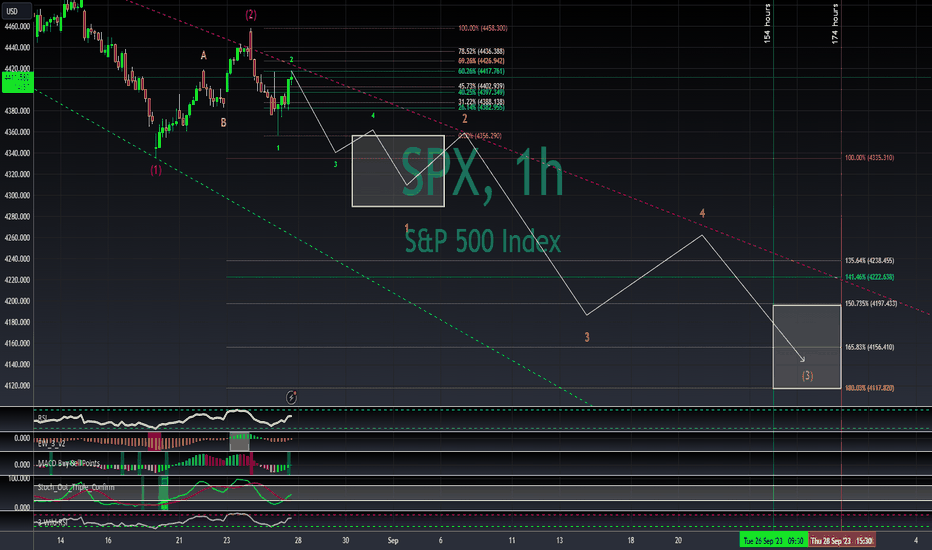
Task: Click the orange wave 3 label
Action: point(587,337)
